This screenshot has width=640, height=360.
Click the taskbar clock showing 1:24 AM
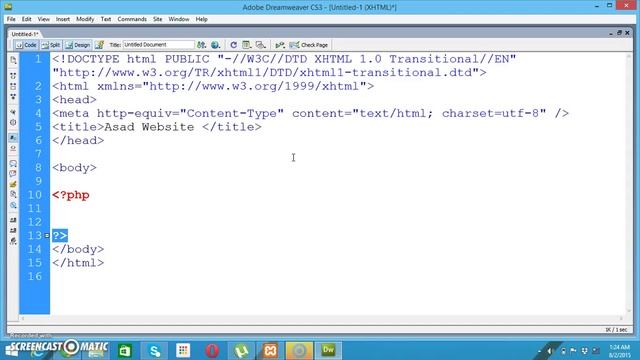pyautogui.click(x=620, y=351)
